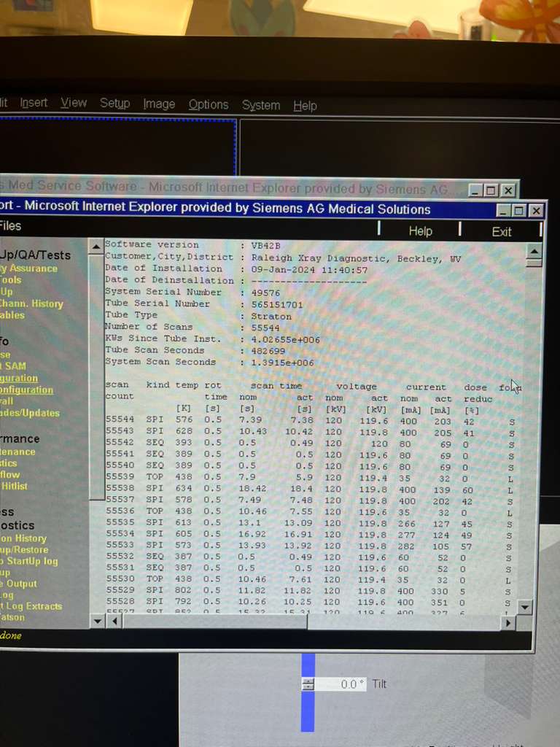Open the Hitlist link in sidebar
The width and height of the screenshot is (560, 747).
15,486
